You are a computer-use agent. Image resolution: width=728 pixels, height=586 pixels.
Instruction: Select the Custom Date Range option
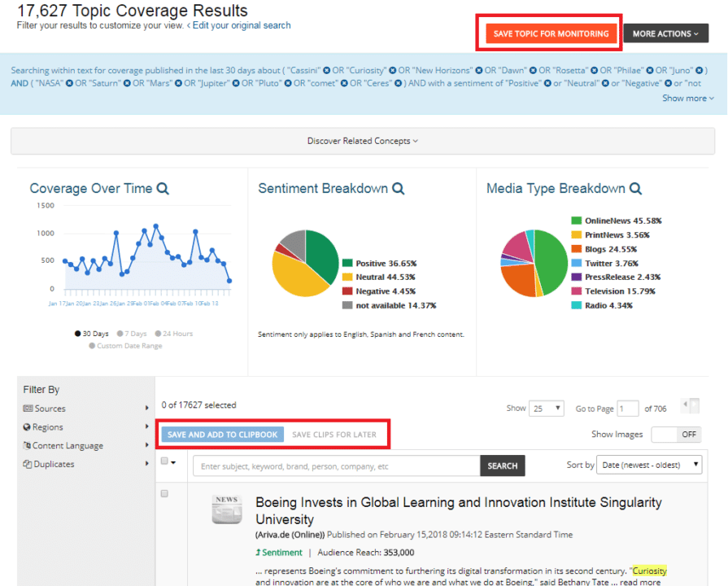tap(125, 346)
